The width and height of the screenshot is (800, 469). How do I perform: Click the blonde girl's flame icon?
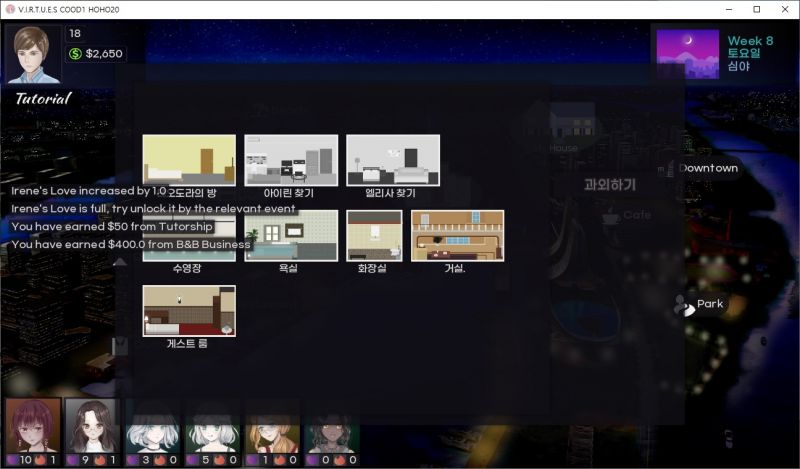click(280, 460)
